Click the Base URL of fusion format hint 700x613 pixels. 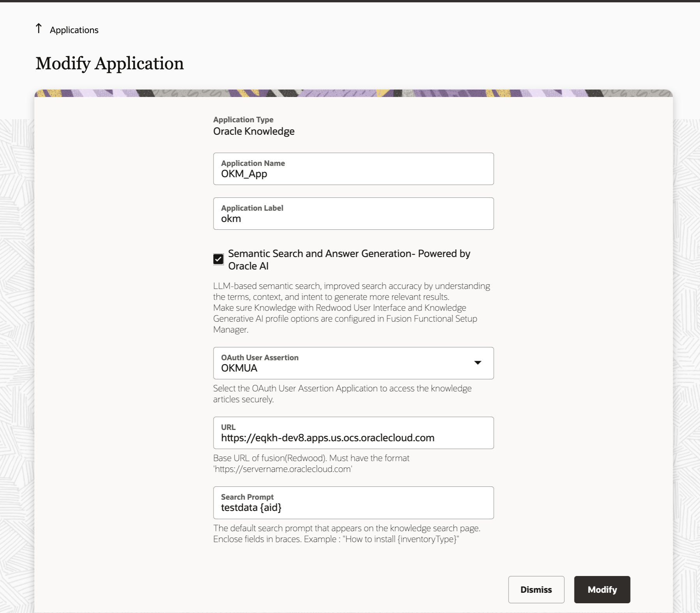click(x=311, y=463)
